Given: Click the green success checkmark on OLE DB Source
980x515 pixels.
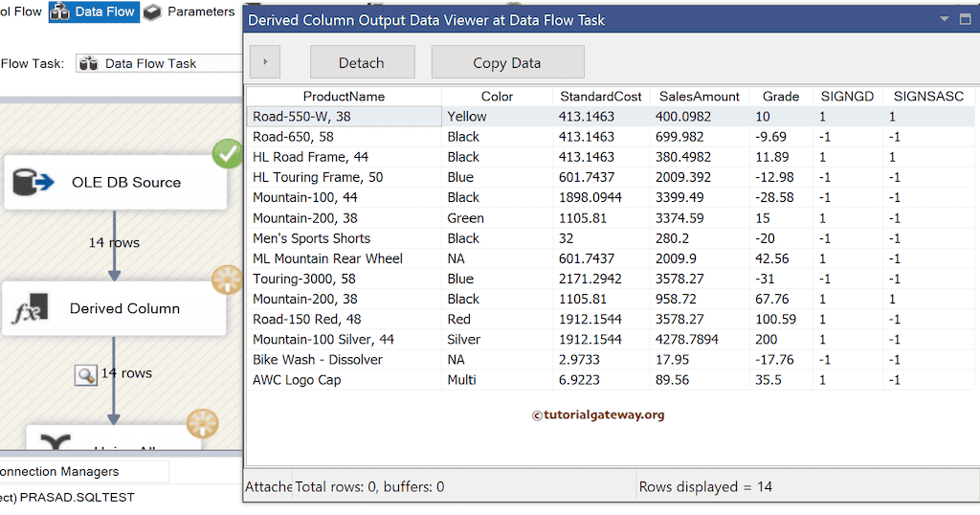Looking at the screenshot, I should click(228, 153).
